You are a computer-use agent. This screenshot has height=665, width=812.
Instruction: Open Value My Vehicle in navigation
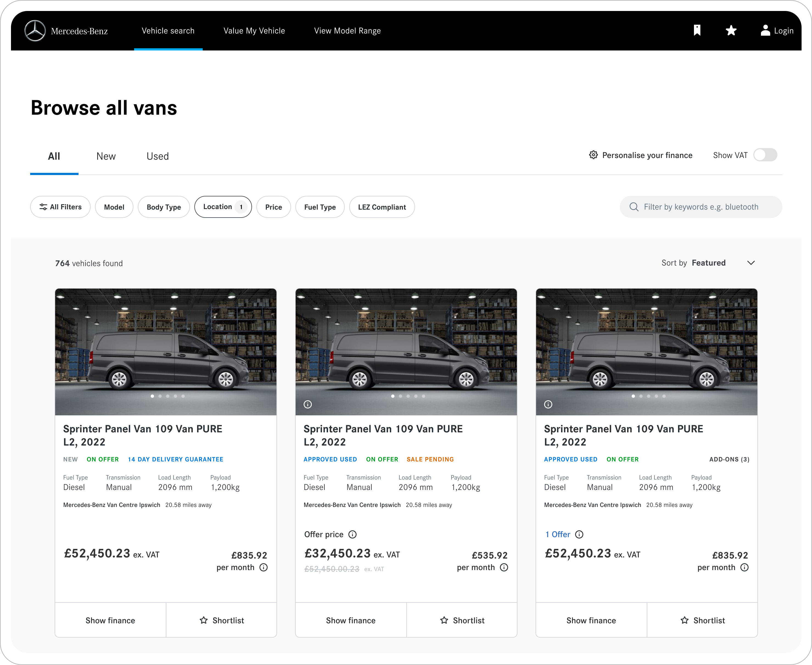254,31
